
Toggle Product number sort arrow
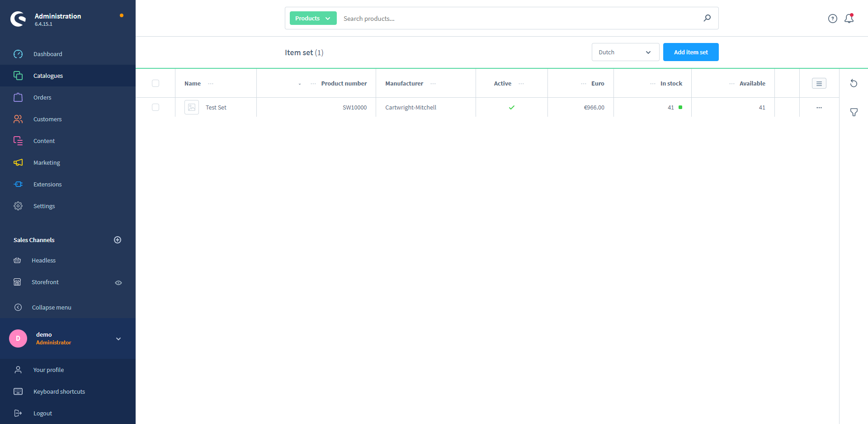click(x=300, y=84)
